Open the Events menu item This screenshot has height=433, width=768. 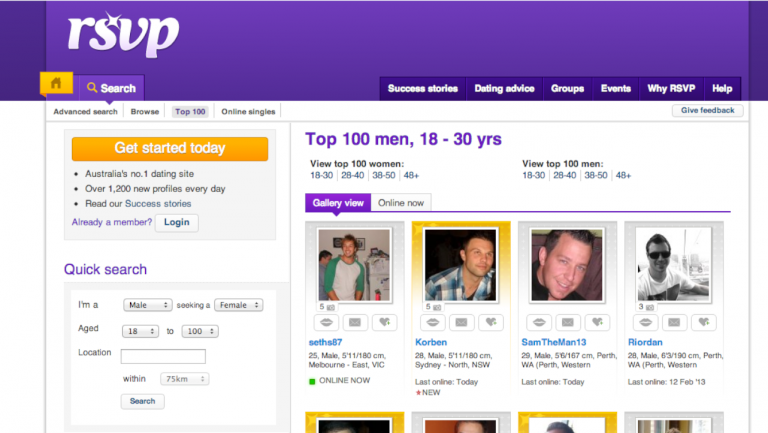point(616,89)
